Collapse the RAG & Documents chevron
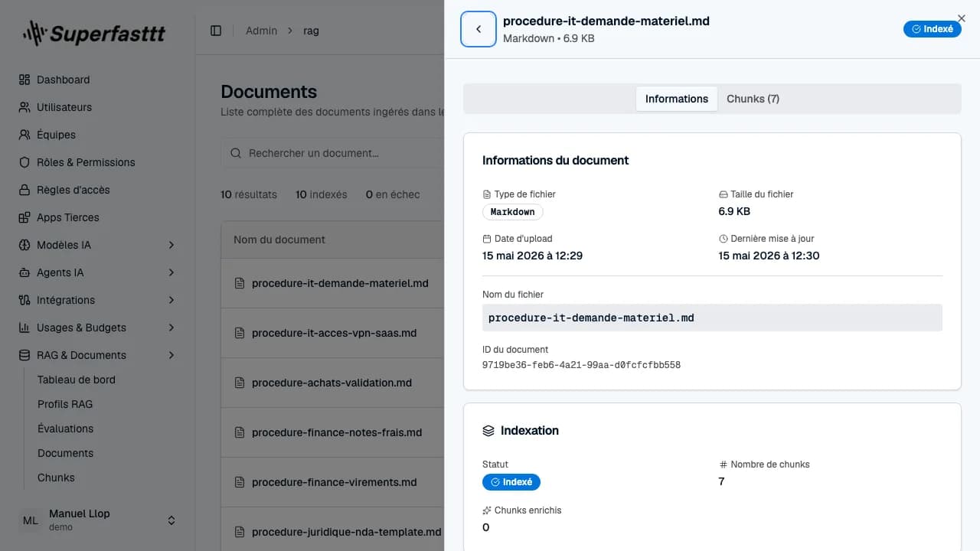The width and height of the screenshot is (980, 551). (171, 355)
